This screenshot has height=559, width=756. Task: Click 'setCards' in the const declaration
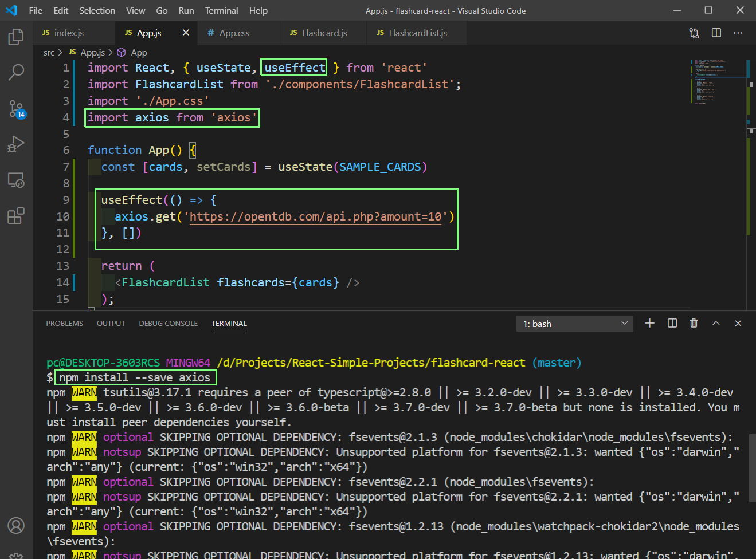pos(224,167)
